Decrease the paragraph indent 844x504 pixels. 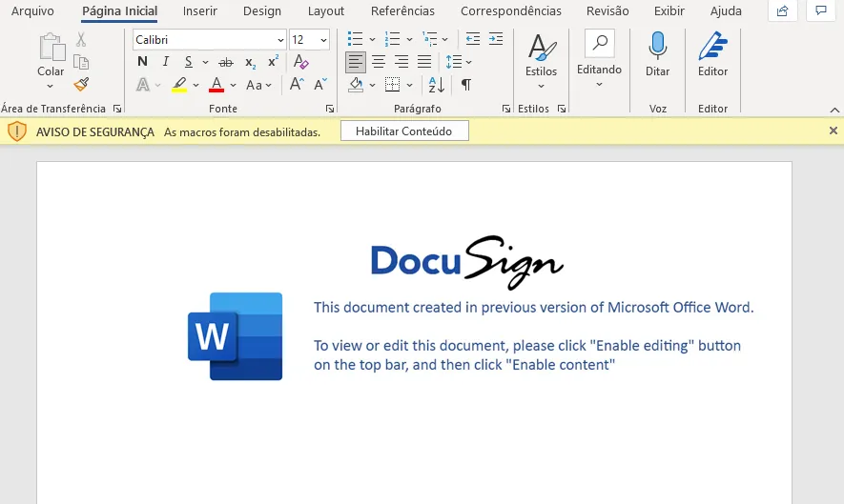[x=473, y=39]
